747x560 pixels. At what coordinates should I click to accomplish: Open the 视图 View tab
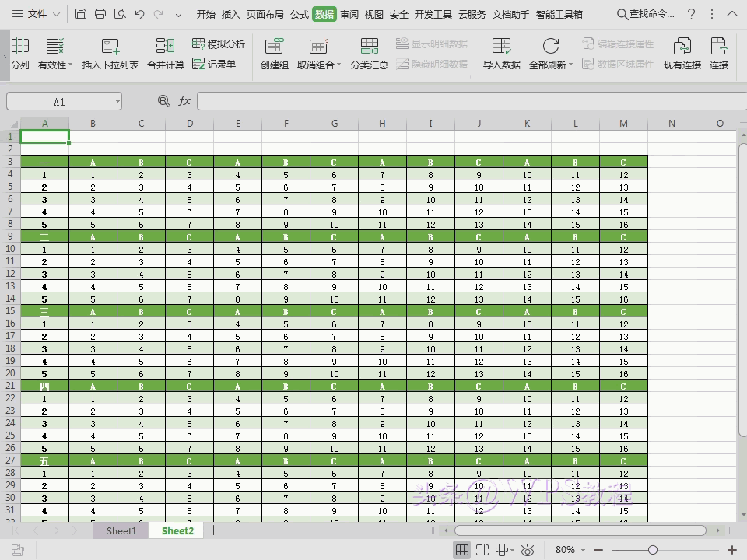[x=374, y=14]
